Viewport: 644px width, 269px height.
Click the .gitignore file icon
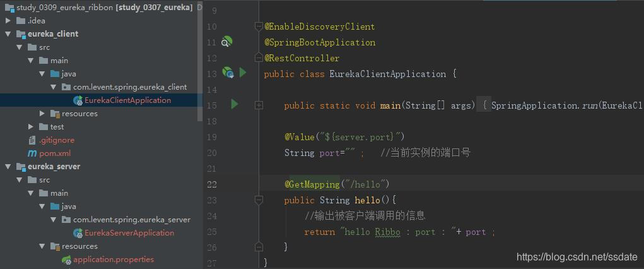coord(32,140)
